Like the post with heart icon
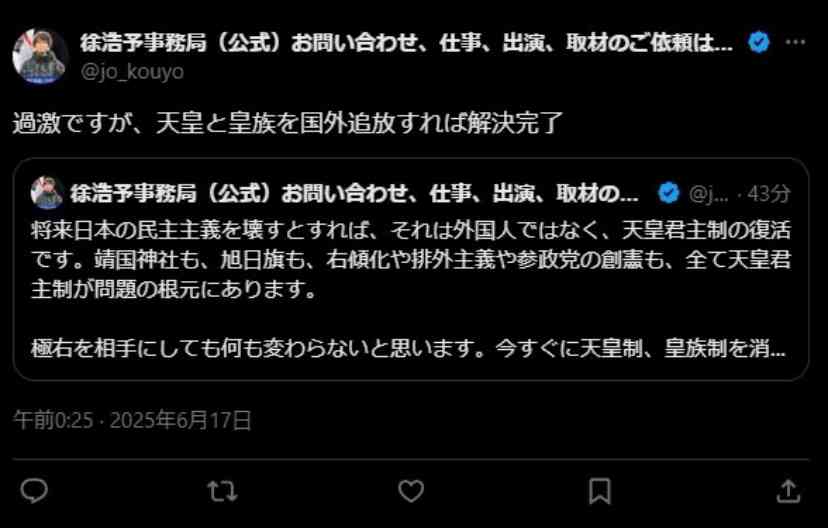Viewport: 828px width, 528px height. [411, 491]
